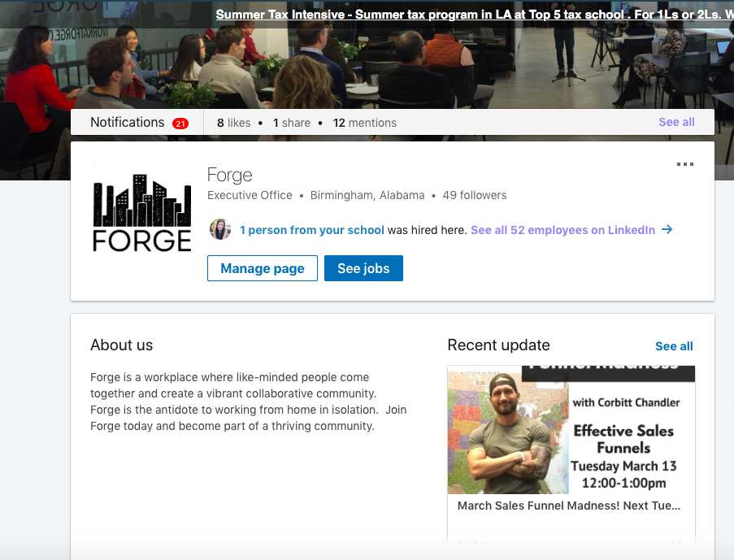This screenshot has height=560, width=734.
Task: Click the Notifications label
Action: [x=128, y=123]
